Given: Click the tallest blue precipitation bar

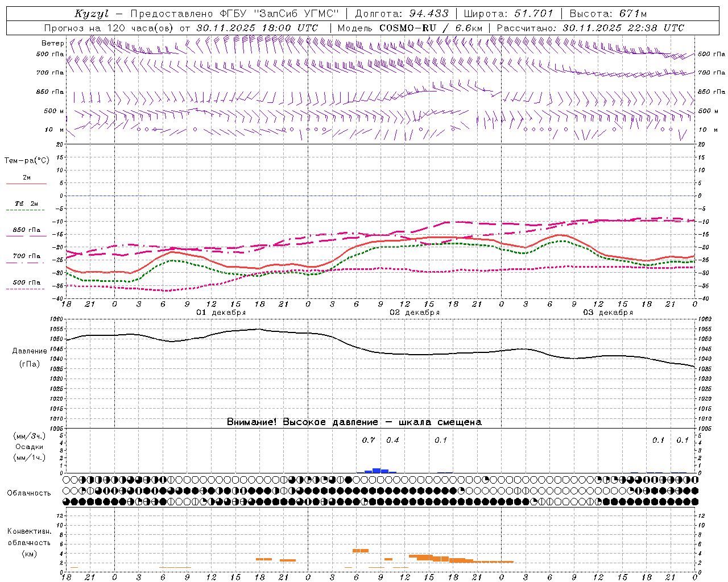Looking at the screenshot, I should pyautogui.click(x=377, y=471).
